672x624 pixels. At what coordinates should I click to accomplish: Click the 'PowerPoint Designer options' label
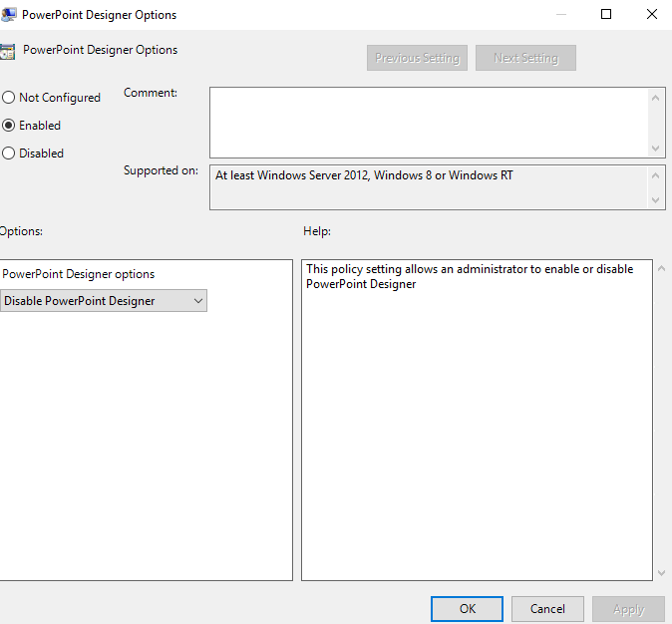(79, 274)
